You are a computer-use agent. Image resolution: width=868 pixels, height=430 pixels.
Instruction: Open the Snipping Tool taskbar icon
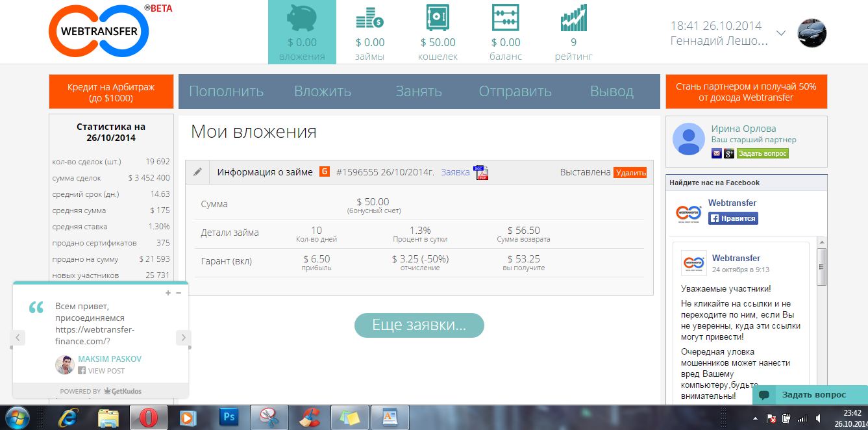point(268,417)
